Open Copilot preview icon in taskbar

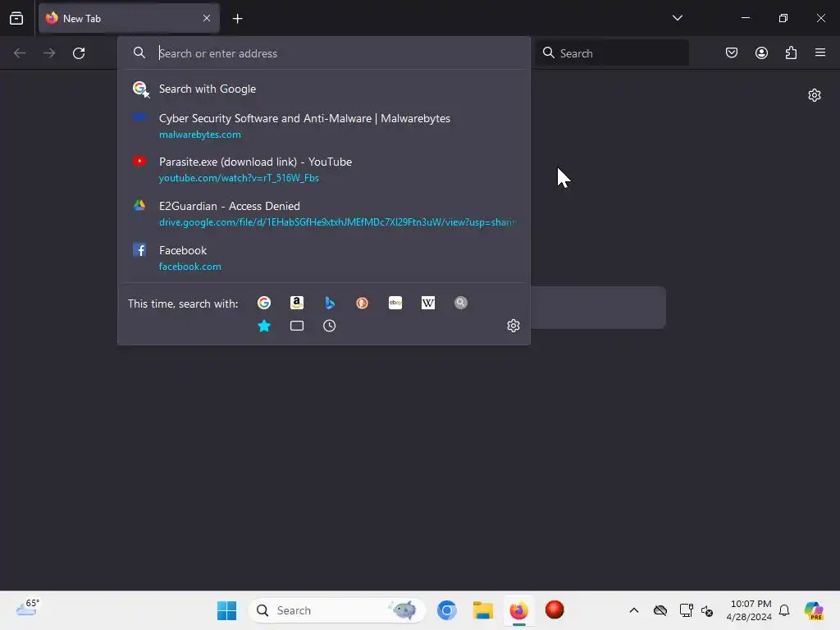tap(814, 610)
